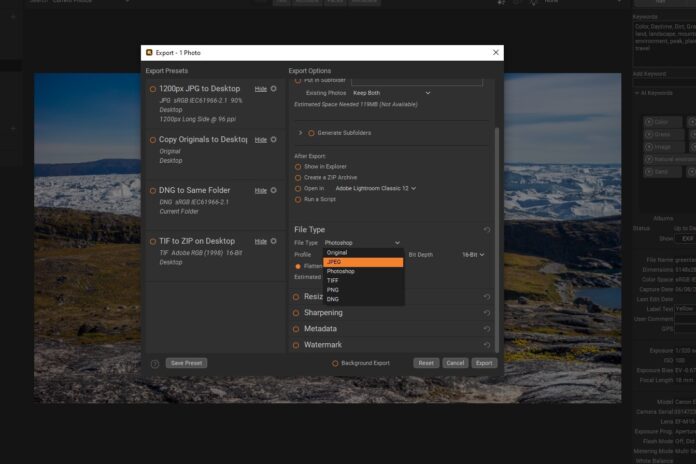Open the Adobe Lightroom Classic 12 dropdown
Screen dimensions: 696x464
pos(376,188)
